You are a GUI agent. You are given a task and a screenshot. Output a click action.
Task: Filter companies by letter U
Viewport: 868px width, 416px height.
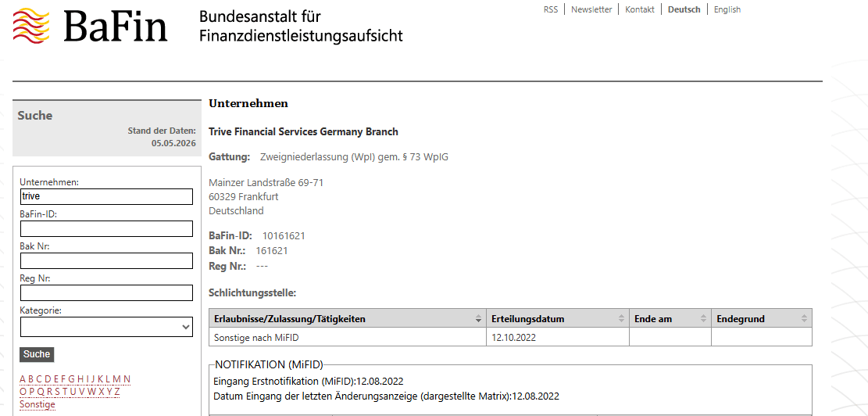point(73,392)
